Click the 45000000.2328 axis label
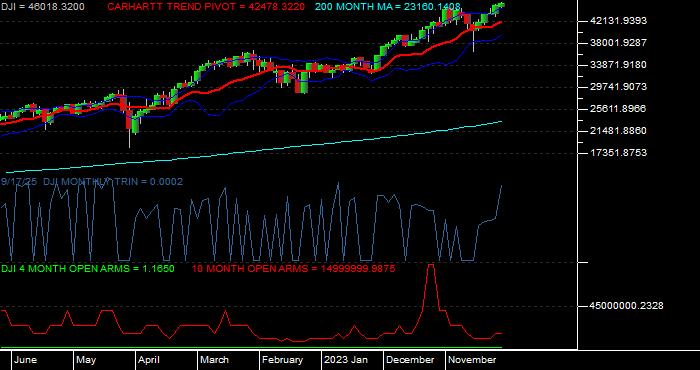The height and width of the screenshot is (370, 700). (626, 306)
